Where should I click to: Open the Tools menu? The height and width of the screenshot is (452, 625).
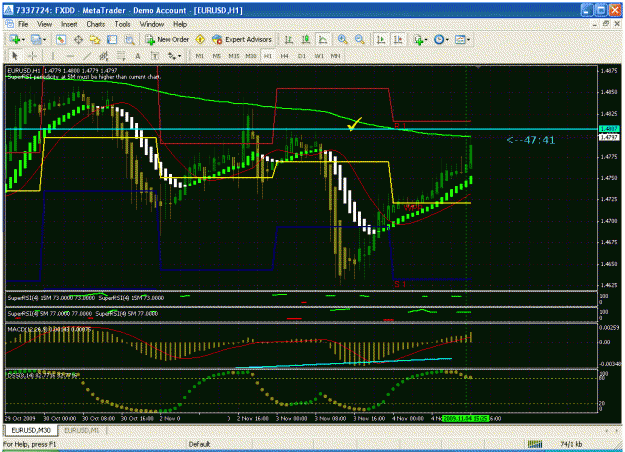click(x=122, y=24)
